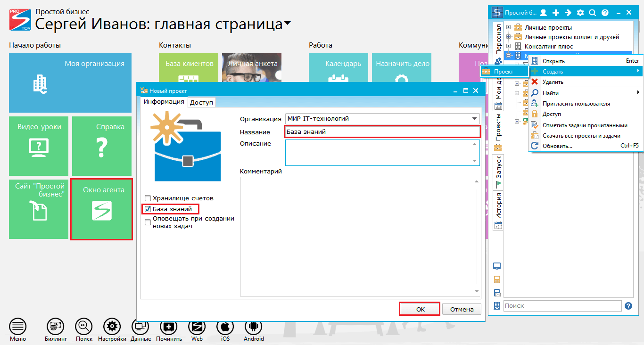This screenshot has width=644, height=345.
Task: Enable notifications for new tasks checkbox
Action: click(148, 222)
